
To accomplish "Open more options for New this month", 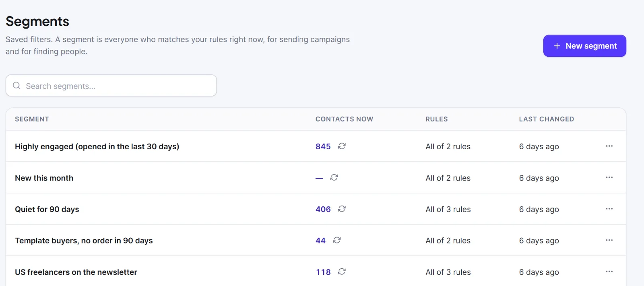I will tap(609, 177).
